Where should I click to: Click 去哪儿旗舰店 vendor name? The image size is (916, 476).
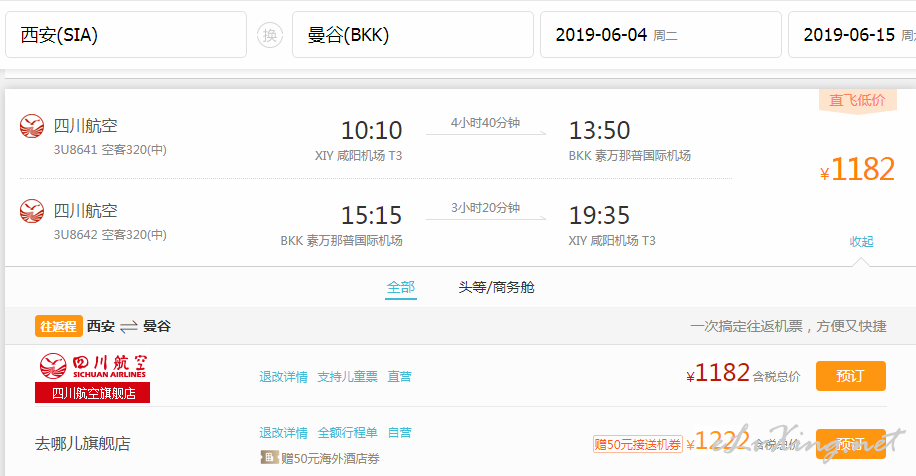[x=82, y=444]
